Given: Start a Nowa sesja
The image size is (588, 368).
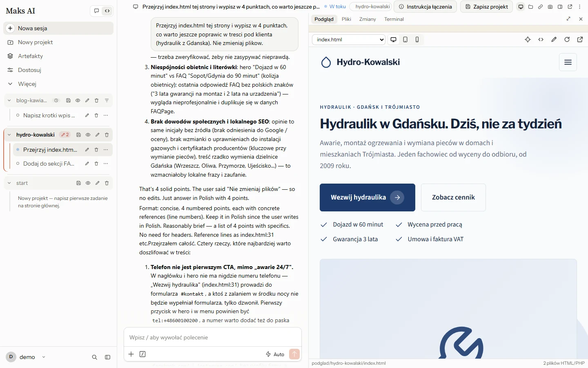Looking at the screenshot, I should tap(58, 28).
